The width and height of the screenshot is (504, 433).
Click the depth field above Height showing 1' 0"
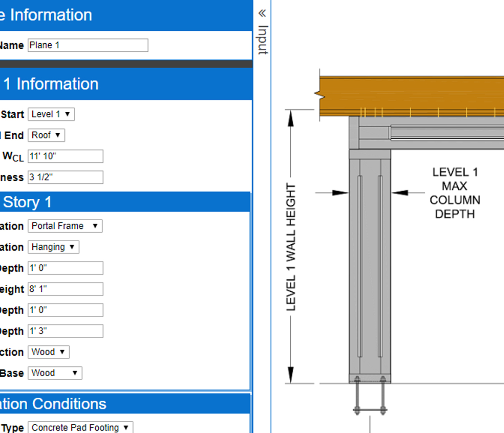click(65, 268)
